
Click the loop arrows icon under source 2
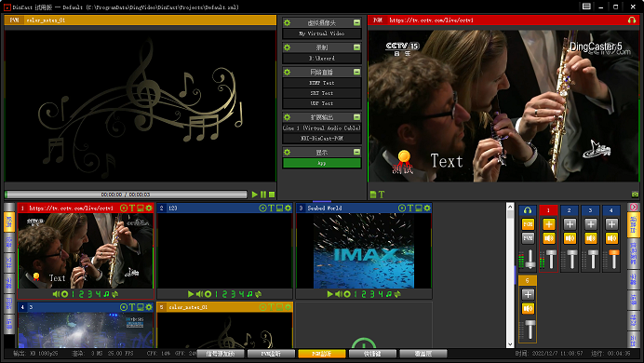click(259, 294)
